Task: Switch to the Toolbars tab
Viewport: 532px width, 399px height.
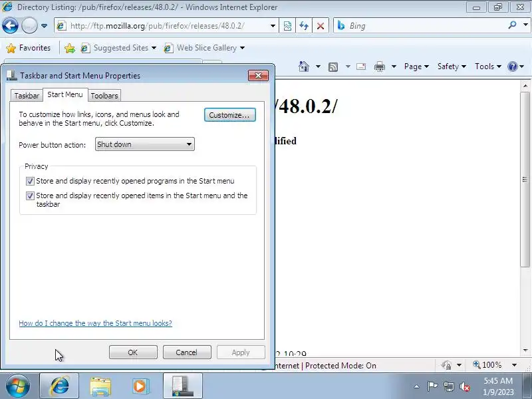Action: tap(104, 96)
